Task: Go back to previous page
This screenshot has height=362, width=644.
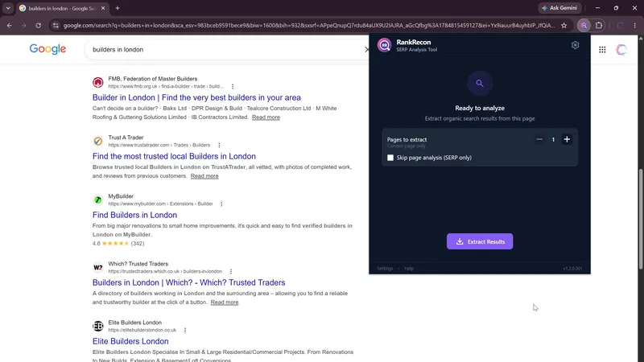Action: (x=10, y=26)
